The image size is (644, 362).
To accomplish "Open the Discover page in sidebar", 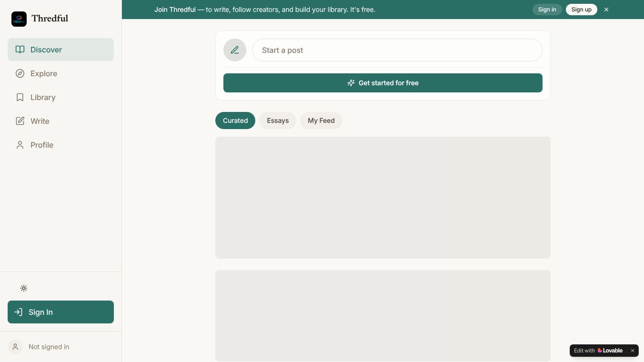I will pos(60,50).
